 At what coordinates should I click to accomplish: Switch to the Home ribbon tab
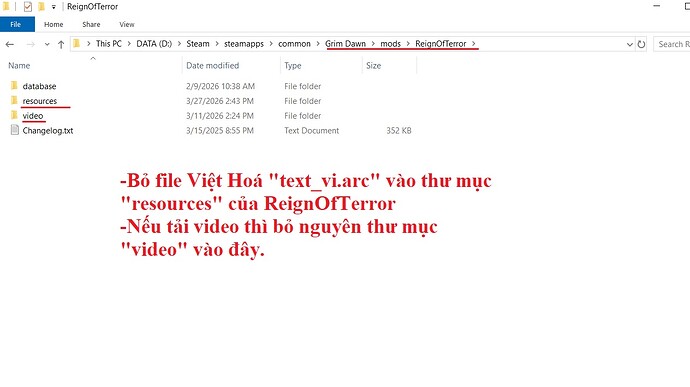[x=53, y=24]
